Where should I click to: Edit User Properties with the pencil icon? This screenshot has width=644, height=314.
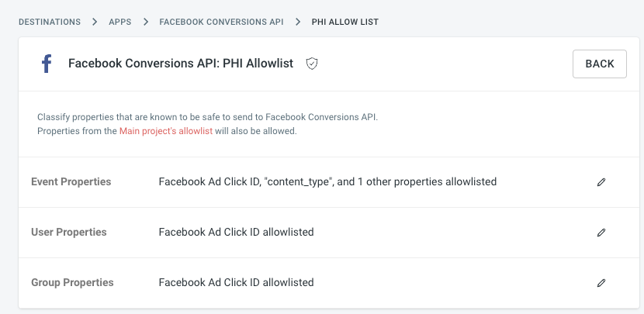tap(601, 233)
